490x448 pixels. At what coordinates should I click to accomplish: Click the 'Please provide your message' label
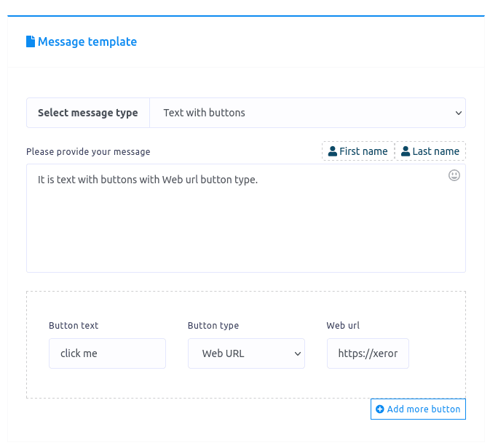(88, 152)
